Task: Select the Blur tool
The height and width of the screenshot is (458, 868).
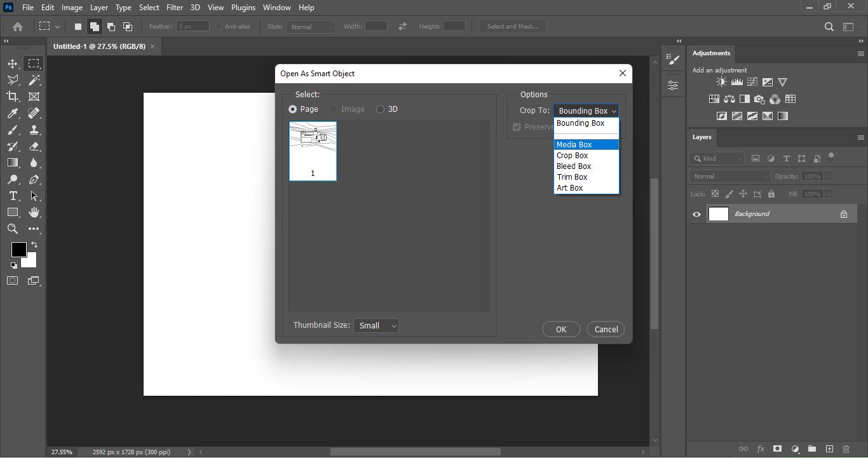Action: pyautogui.click(x=34, y=163)
